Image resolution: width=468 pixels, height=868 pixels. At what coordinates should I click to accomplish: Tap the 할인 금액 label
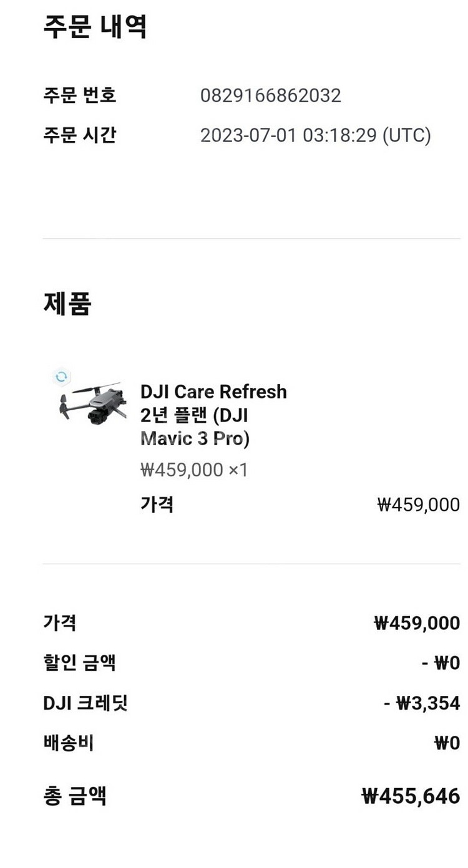pyautogui.click(x=79, y=663)
